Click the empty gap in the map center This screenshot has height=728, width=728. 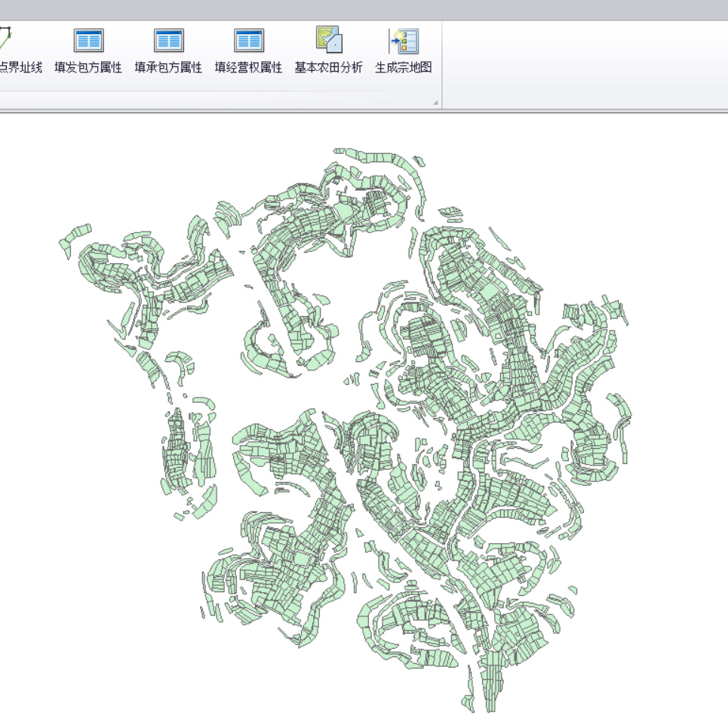pyautogui.click(x=339, y=385)
